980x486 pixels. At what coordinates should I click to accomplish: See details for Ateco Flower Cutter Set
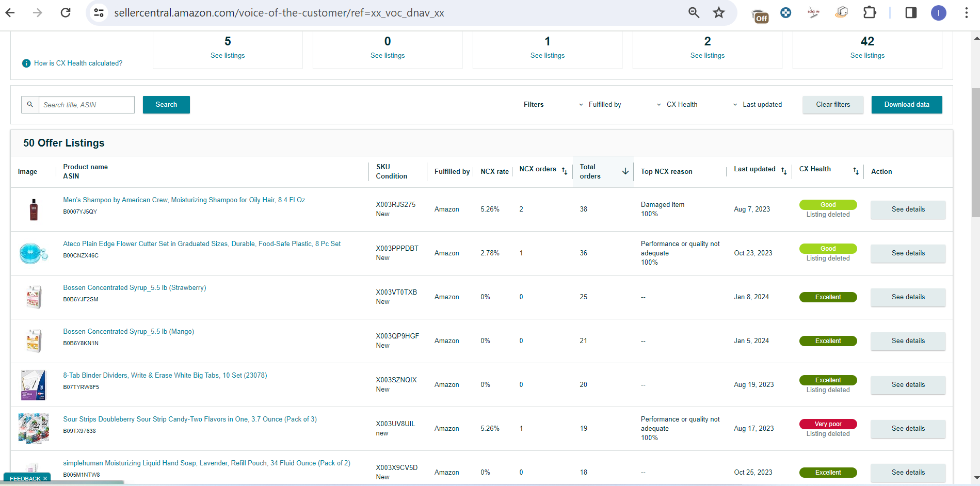click(908, 253)
